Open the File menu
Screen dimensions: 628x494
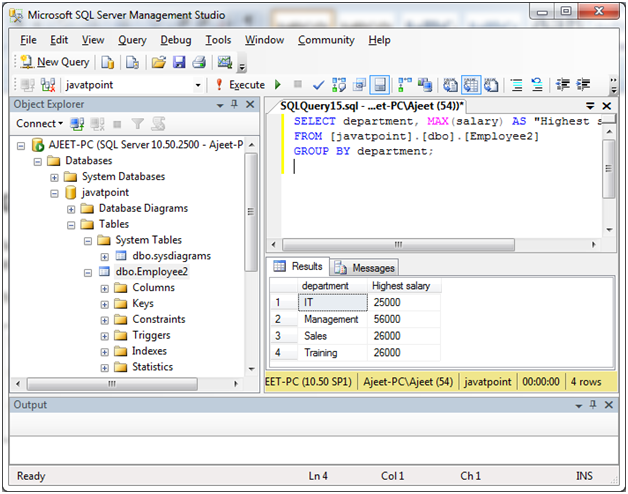tap(28, 40)
